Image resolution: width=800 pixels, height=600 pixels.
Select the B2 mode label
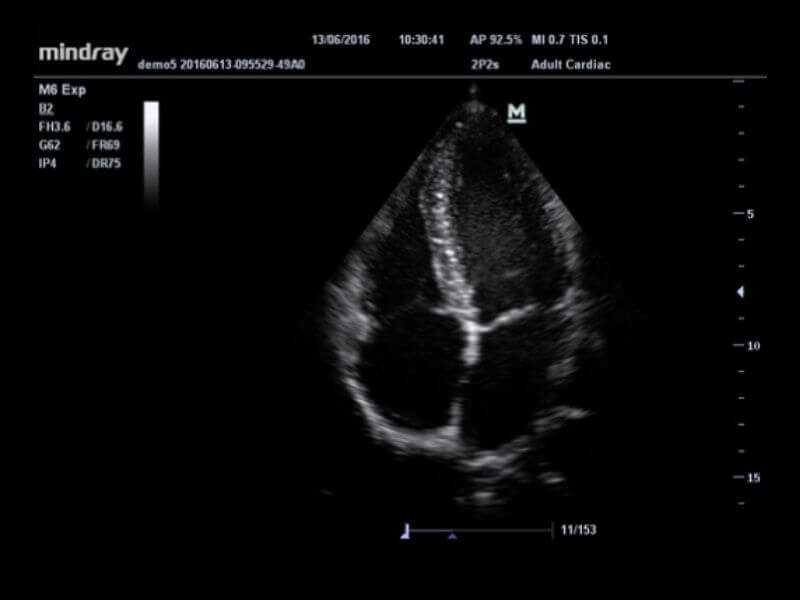(x=45, y=108)
